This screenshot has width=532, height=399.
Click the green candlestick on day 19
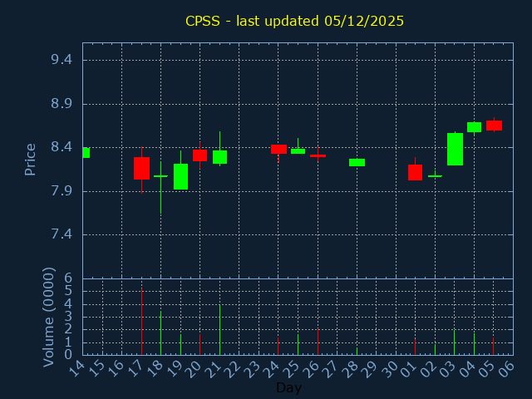point(180,176)
